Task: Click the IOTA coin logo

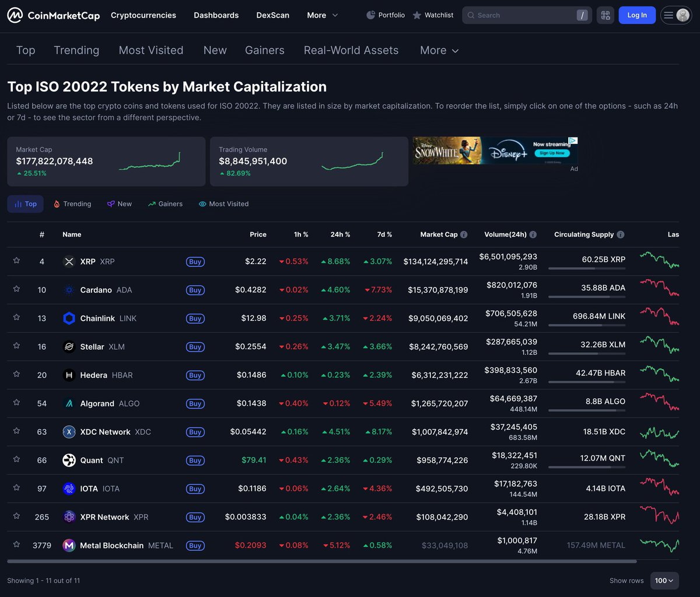Action: coord(69,489)
